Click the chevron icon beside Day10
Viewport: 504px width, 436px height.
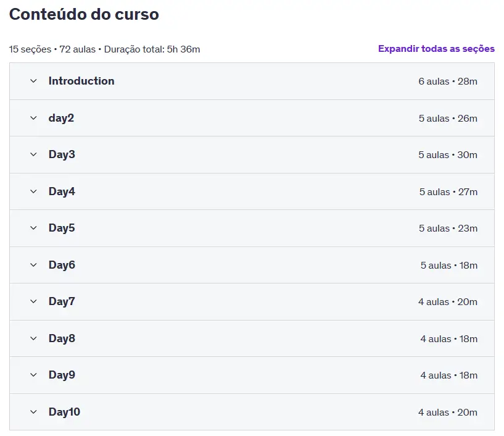coord(33,412)
